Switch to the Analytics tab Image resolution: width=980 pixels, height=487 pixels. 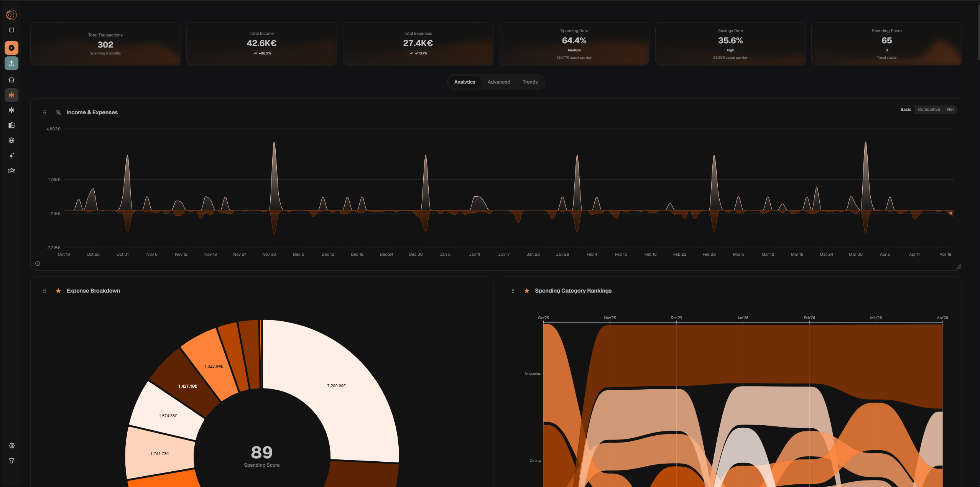[x=465, y=82]
